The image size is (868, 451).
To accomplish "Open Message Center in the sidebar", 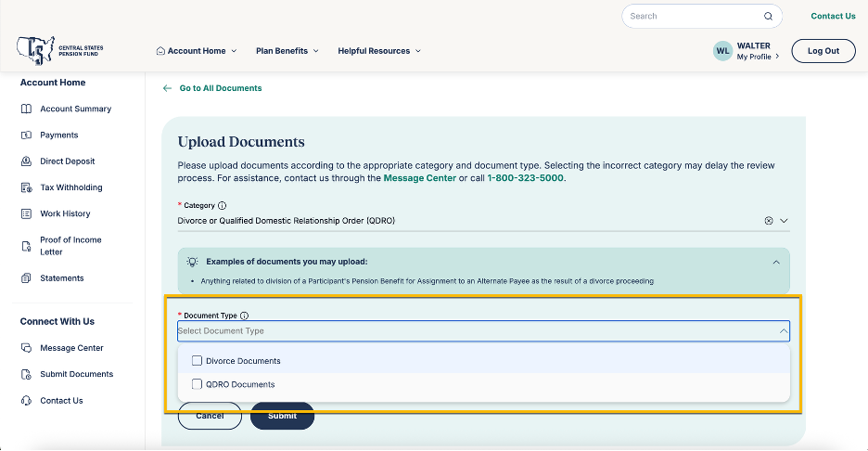I will tap(71, 348).
